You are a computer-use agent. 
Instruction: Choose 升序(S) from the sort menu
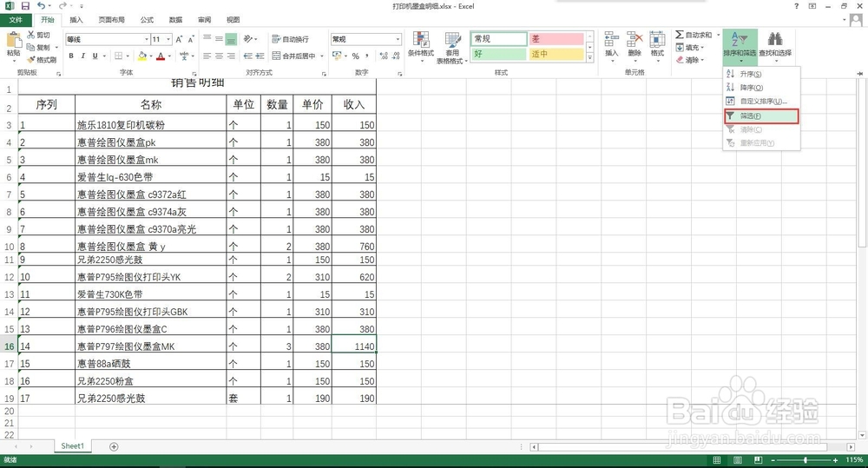[762, 74]
